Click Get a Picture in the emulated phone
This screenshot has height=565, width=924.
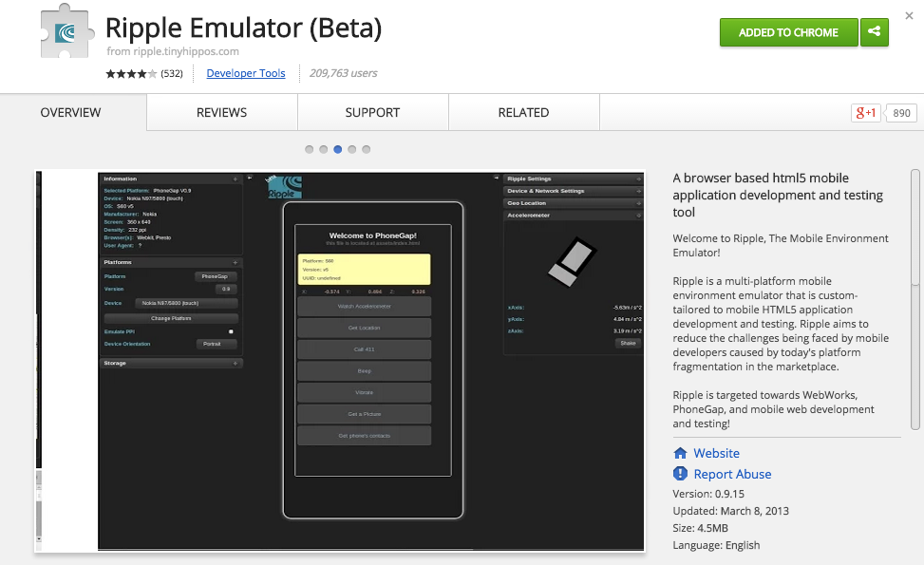364,414
